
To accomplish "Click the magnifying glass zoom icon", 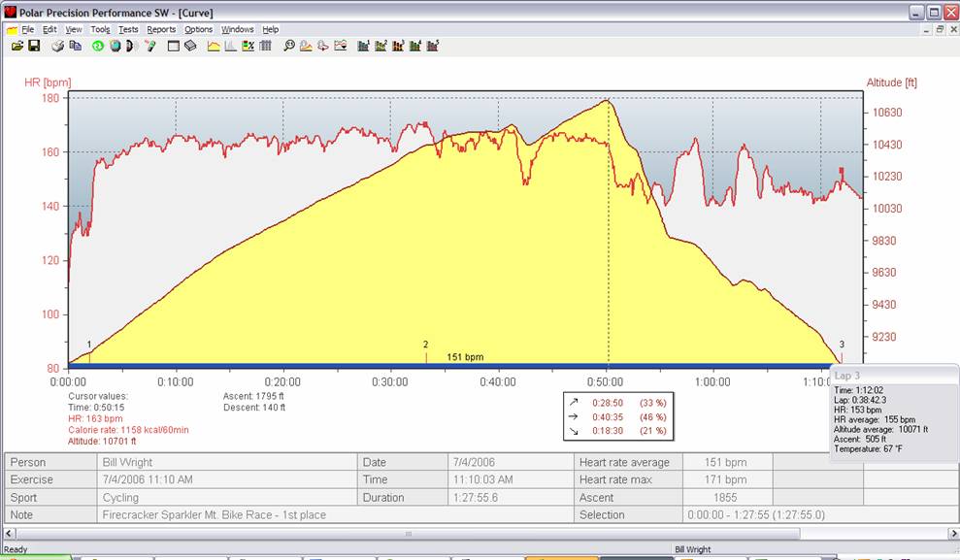I will coord(289,46).
